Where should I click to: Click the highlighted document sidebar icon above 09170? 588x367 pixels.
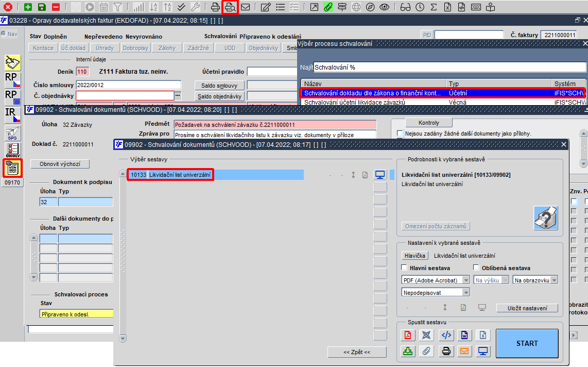12,168
